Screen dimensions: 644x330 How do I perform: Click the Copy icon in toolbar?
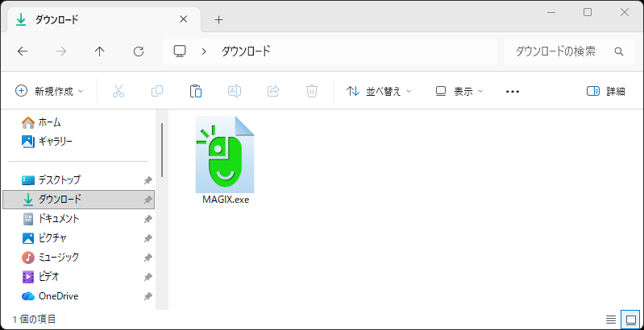pyautogui.click(x=157, y=91)
